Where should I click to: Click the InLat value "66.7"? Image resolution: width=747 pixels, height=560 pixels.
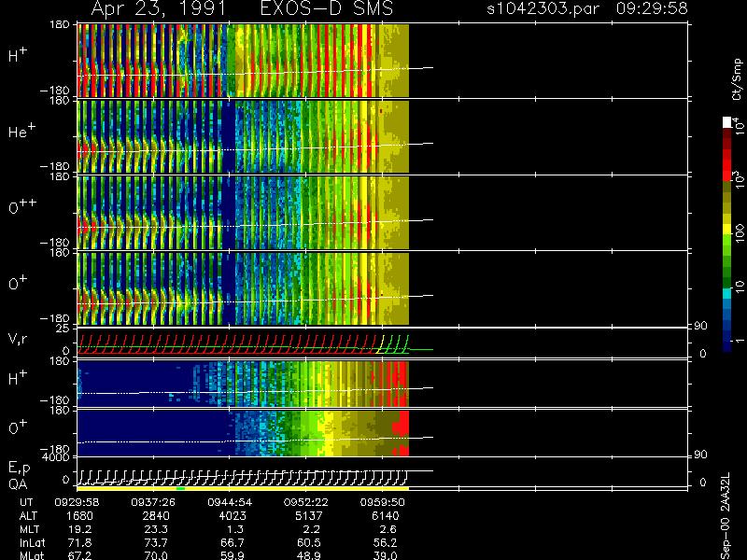[x=233, y=542]
